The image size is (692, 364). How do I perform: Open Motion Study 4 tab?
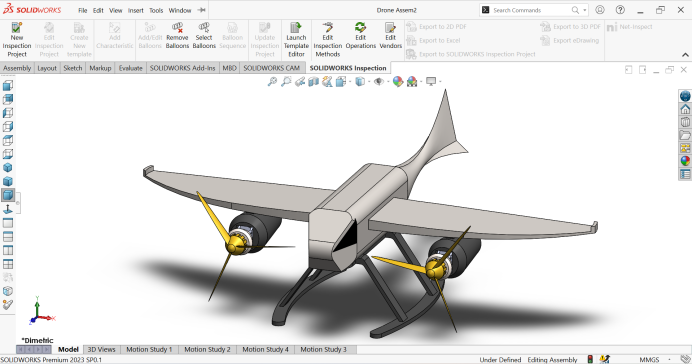pos(265,349)
